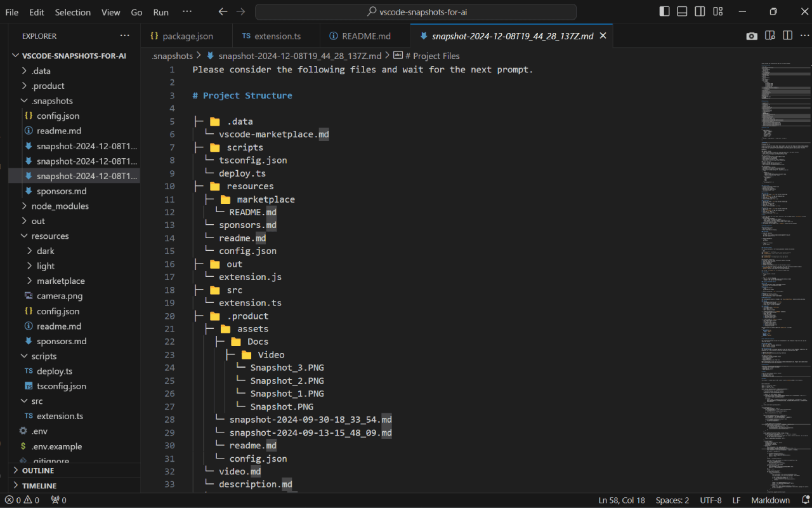Split the editor into two columns

coord(787,36)
